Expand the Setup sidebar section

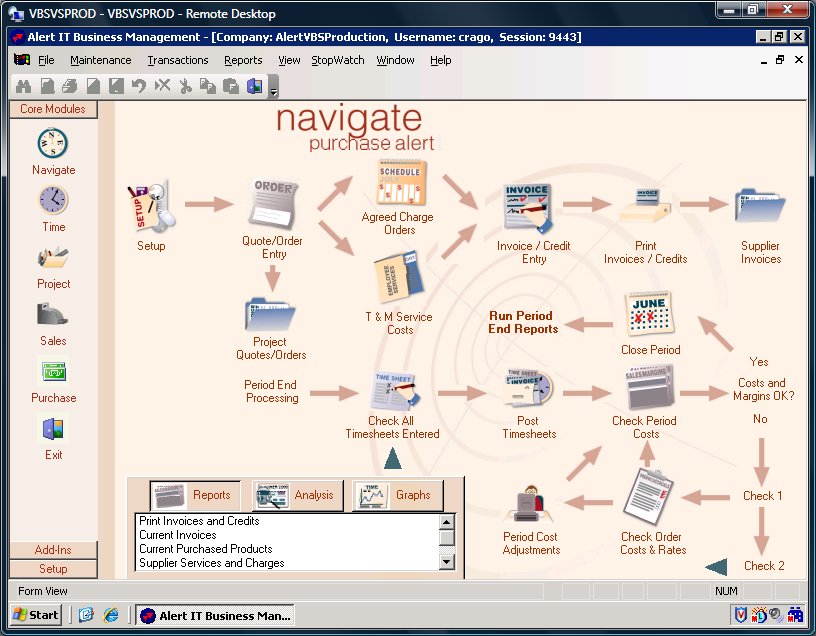[53, 569]
